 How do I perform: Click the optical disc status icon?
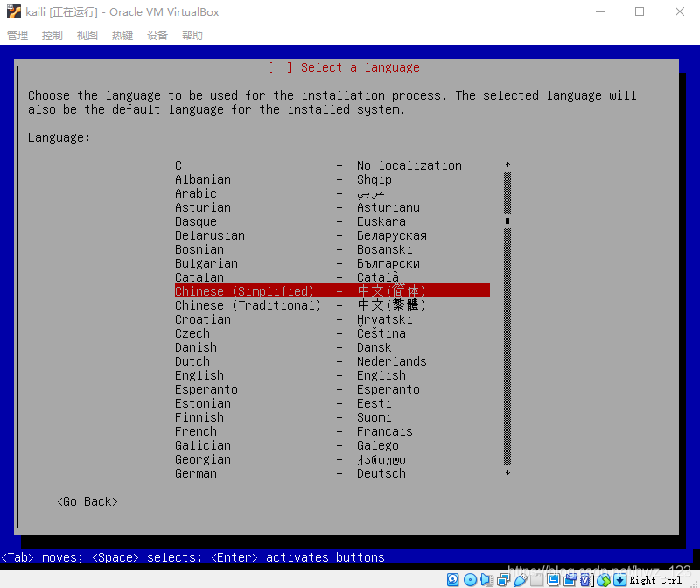[470, 579]
